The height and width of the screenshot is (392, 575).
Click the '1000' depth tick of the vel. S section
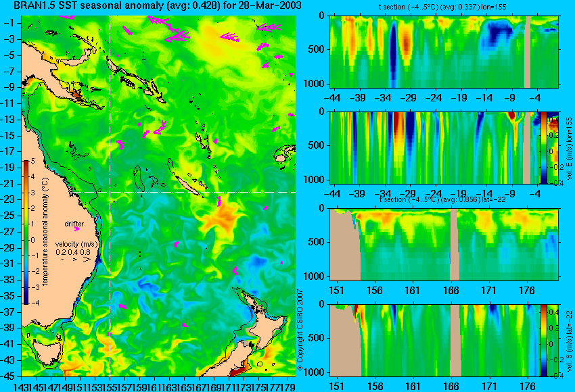(x=314, y=372)
